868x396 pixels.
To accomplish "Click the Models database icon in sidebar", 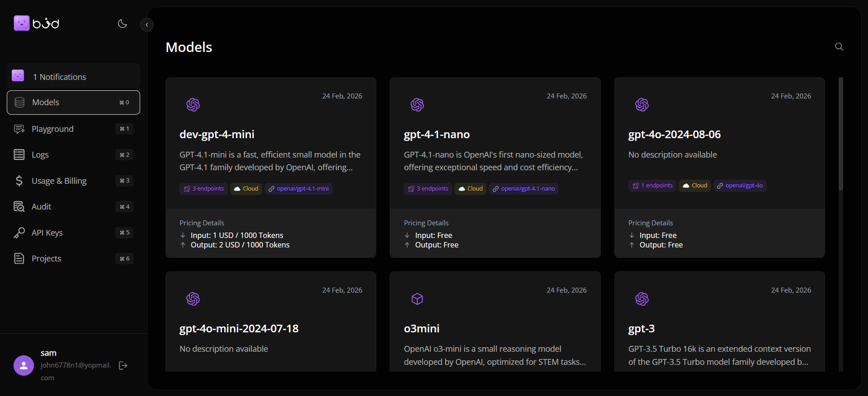I will [19, 102].
